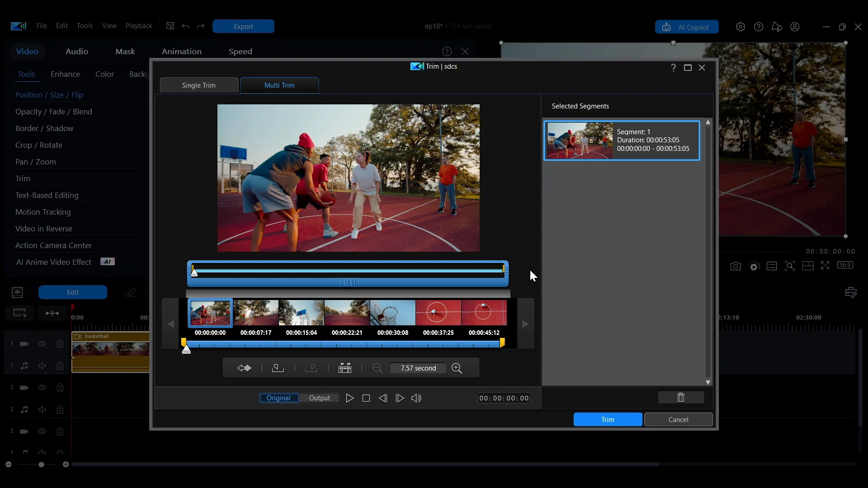The height and width of the screenshot is (488, 868).
Task: Click the Mark In icon in trim toolbar
Action: pos(278,368)
